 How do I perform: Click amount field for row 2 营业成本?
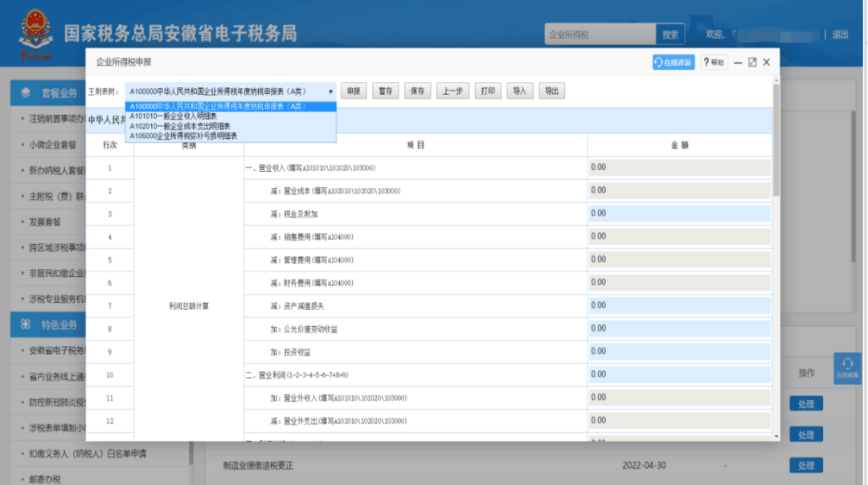tap(679, 191)
